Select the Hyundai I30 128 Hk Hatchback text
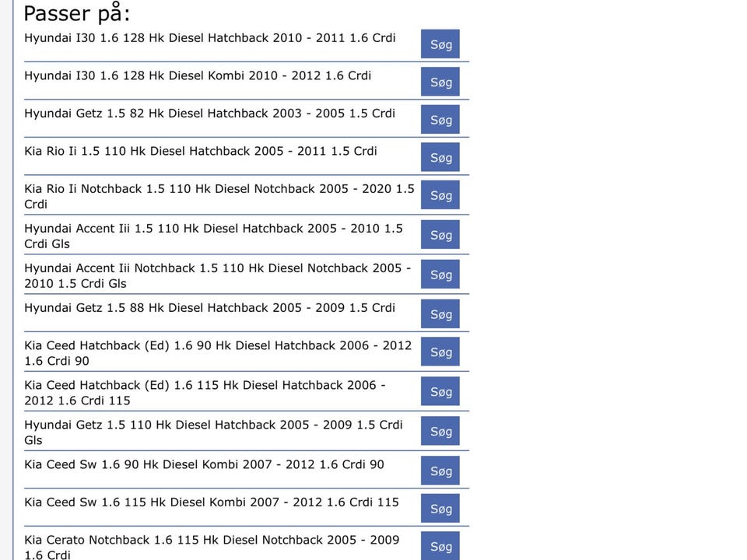747x560 pixels. (209, 38)
